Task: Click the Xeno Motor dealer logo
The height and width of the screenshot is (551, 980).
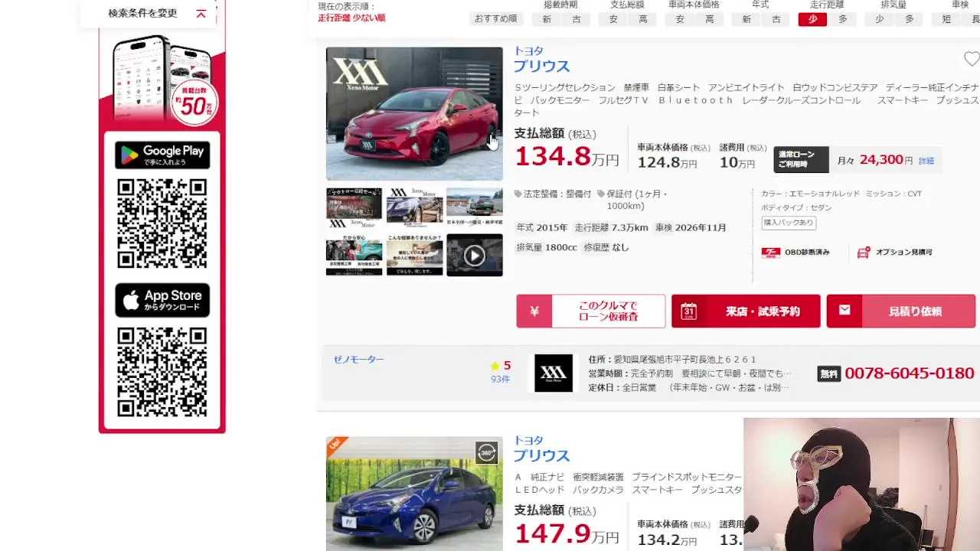Action: coord(554,373)
